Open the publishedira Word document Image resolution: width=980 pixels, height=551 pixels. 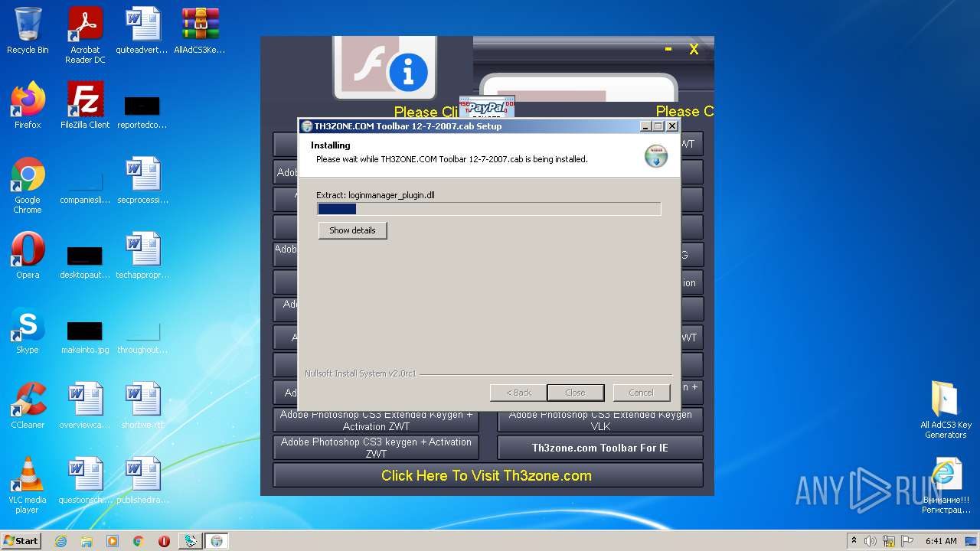coord(142,481)
